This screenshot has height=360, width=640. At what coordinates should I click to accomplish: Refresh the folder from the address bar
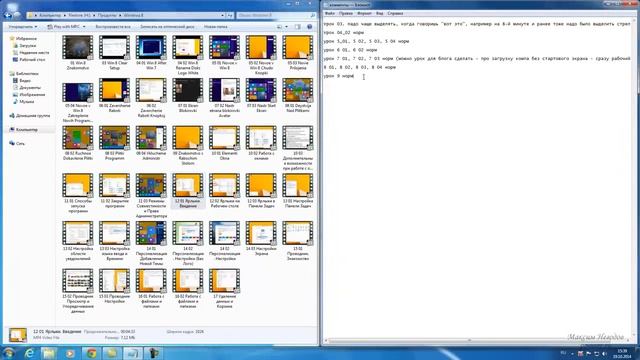[x=230, y=15]
